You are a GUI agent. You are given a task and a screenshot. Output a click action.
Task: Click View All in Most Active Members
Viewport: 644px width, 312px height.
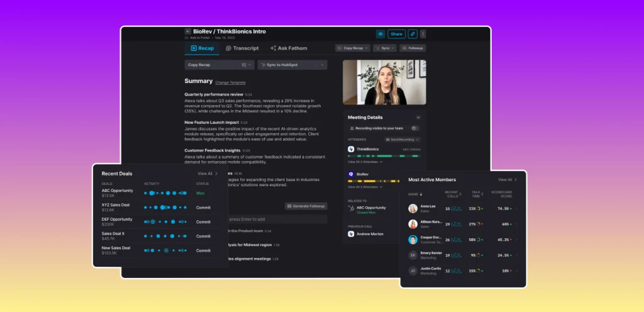tap(508, 180)
